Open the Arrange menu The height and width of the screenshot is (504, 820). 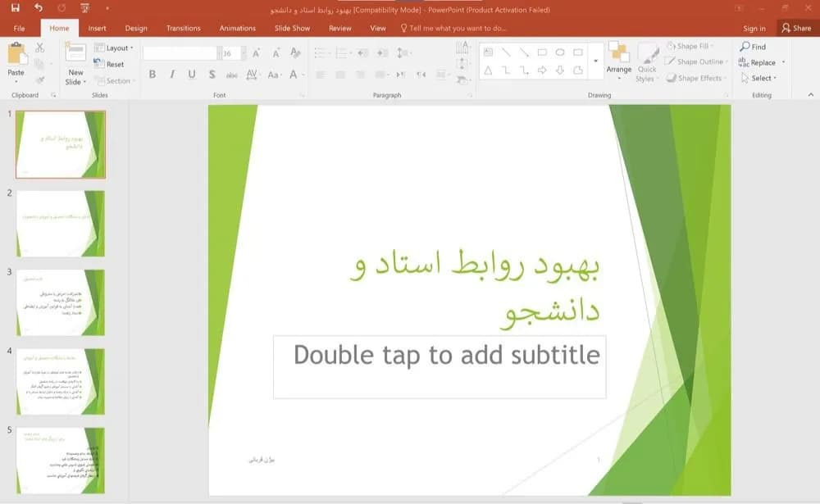(618, 60)
